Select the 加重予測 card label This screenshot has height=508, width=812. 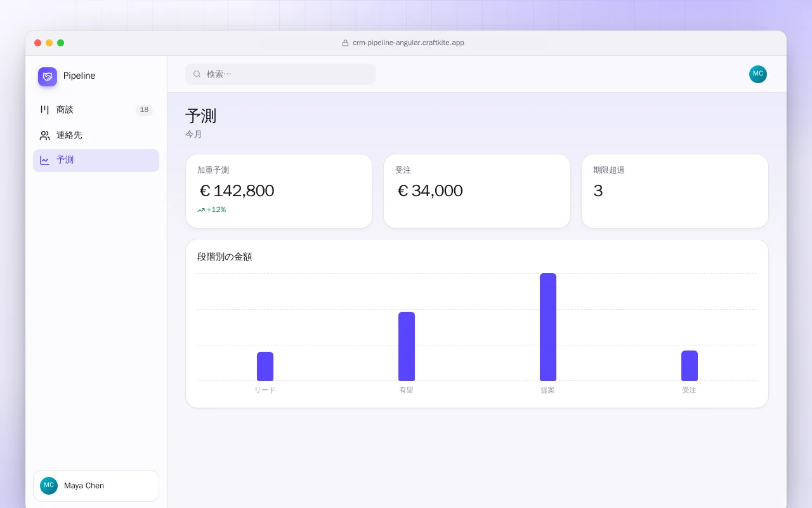coord(213,170)
